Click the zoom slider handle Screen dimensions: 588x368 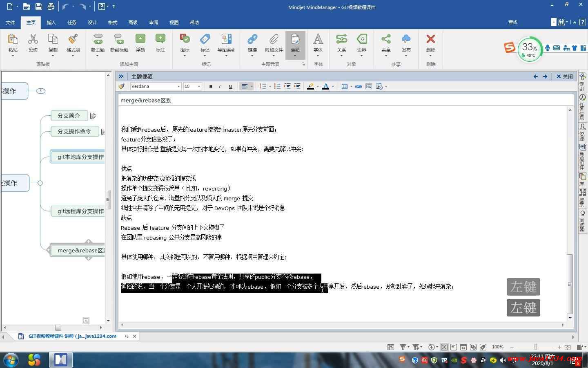pos(535,347)
